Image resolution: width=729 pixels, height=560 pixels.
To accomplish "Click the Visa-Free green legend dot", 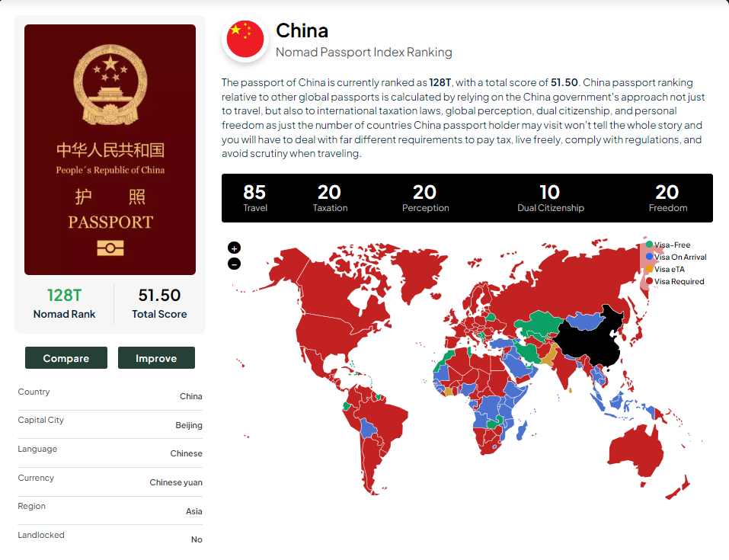I will click(x=650, y=244).
